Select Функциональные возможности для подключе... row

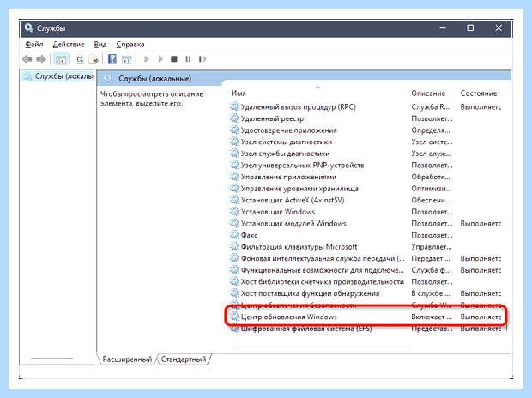tap(366, 270)
